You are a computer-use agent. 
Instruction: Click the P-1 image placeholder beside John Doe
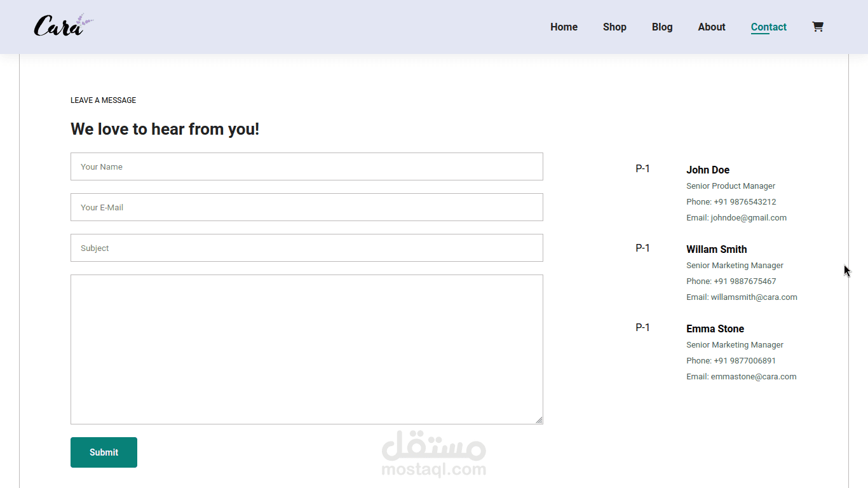642,169
